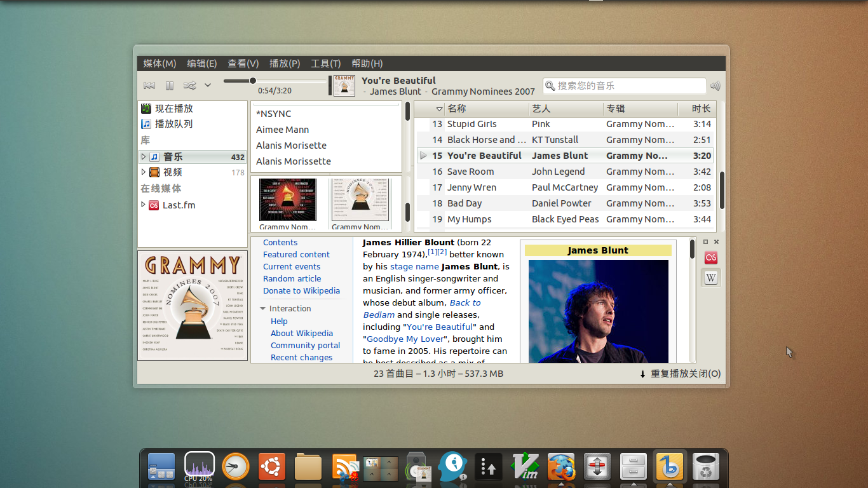The height and width of the screenshot is (488, 868).
Task: Sort by the 艺人 column header
Action: point(566,109)
